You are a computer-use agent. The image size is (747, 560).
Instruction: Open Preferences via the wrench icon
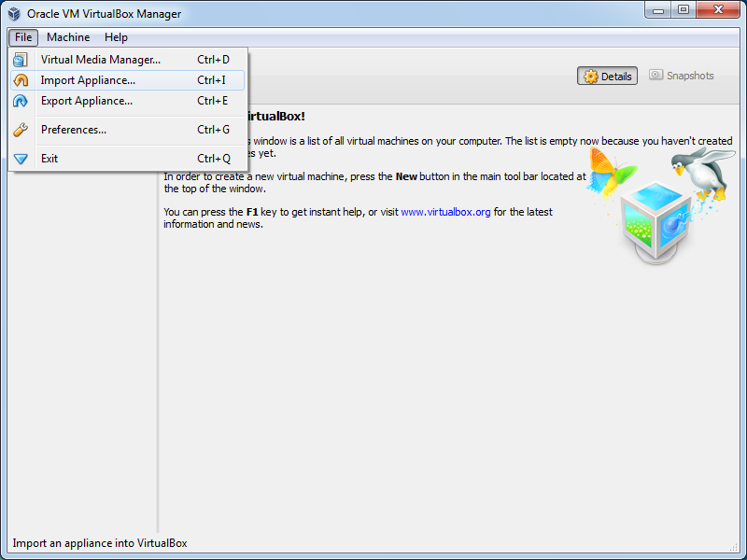point(21,130)
